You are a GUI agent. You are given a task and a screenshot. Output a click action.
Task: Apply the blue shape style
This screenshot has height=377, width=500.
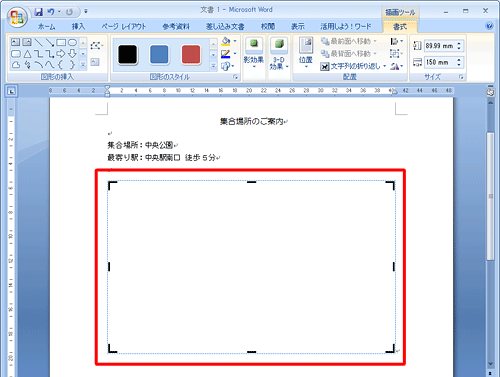point(159,54)
